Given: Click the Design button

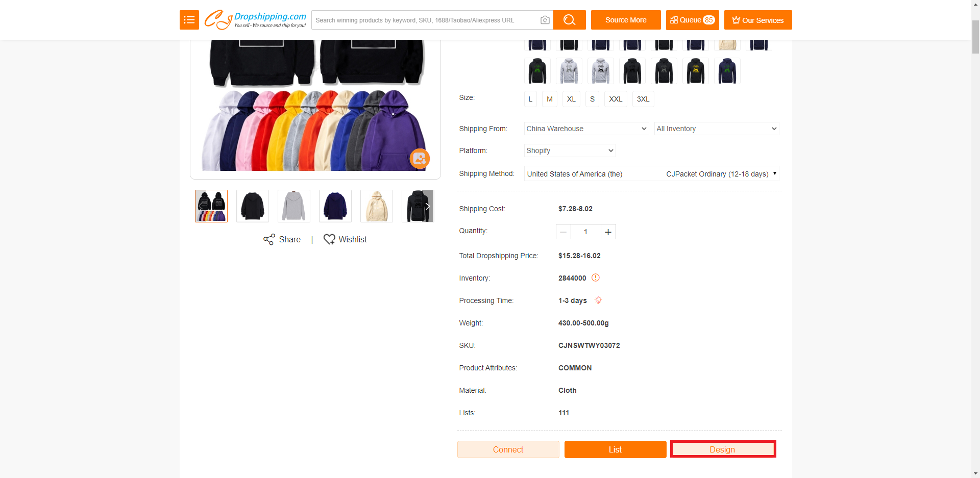Looking at the screenshot, I should click(722, 449).
